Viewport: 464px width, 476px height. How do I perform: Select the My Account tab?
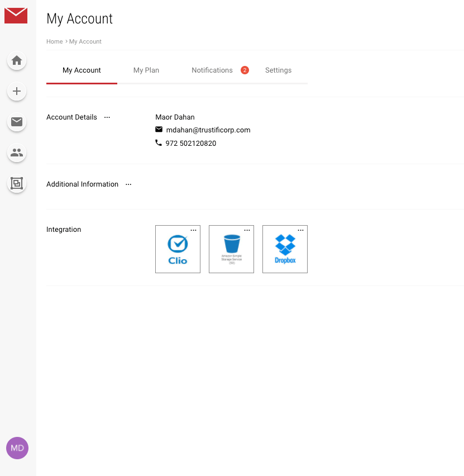click(82, 70)
